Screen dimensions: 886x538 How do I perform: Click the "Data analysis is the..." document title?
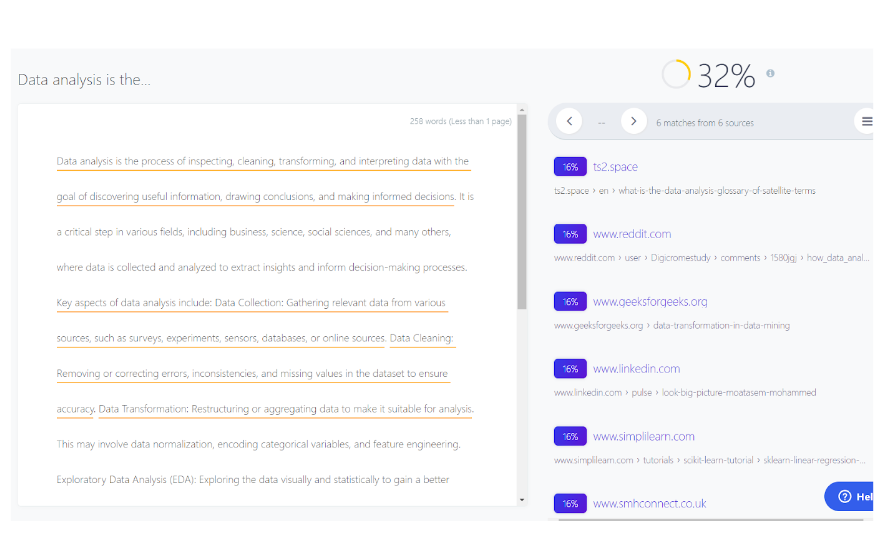tap(85, 80)
